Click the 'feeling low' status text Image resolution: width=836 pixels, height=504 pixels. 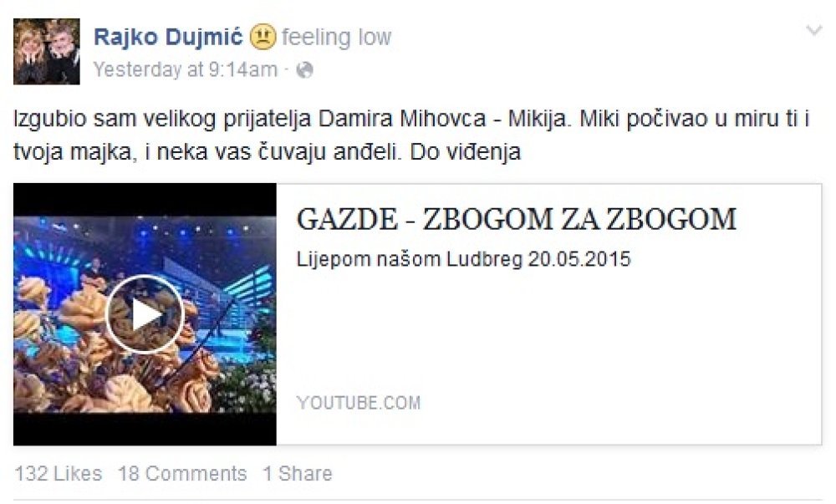tap(336, 38)
